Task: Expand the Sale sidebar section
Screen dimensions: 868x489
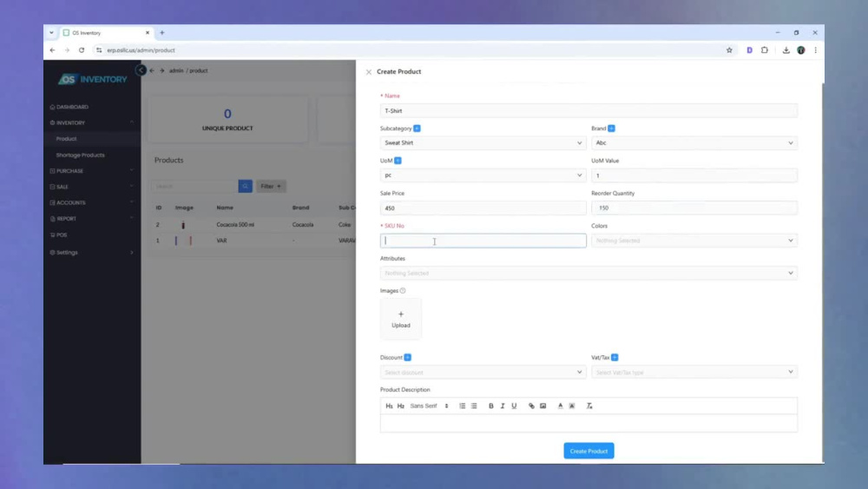Action: [x=91, y=188]
